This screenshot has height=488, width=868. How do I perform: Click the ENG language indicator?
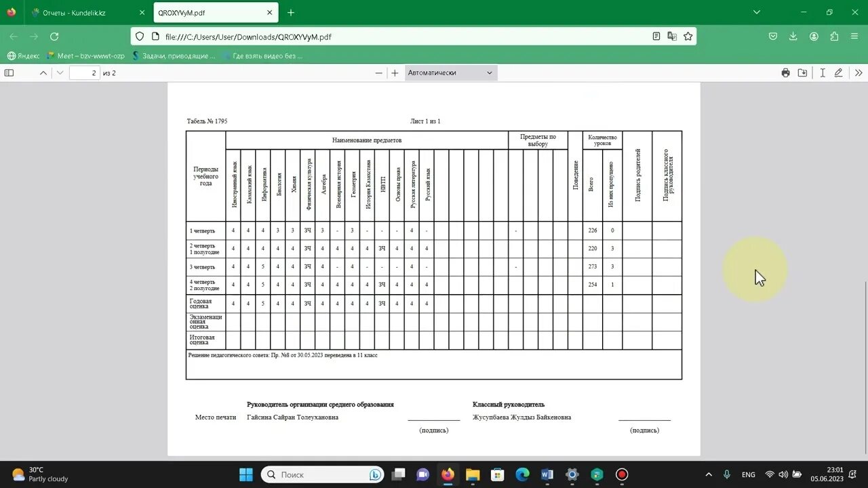[x=749, y=474]
